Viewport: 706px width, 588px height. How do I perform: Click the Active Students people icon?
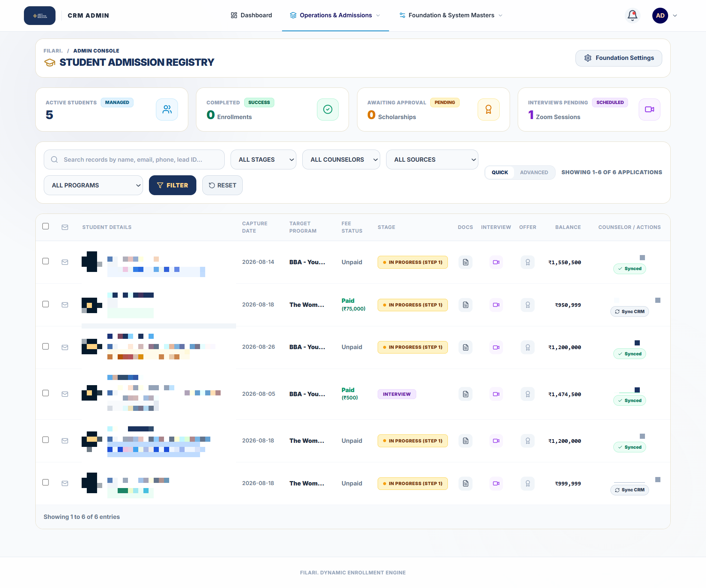pos(167,110)
